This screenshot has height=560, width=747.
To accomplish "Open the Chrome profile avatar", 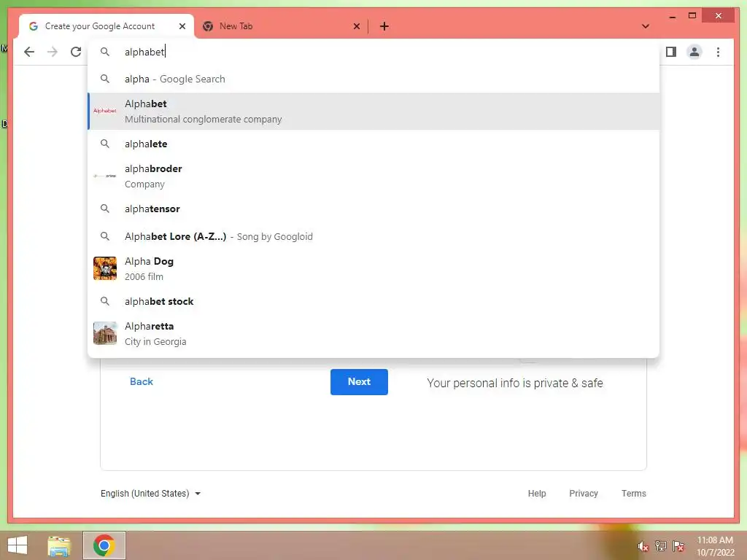I will (x=694, y=52).
